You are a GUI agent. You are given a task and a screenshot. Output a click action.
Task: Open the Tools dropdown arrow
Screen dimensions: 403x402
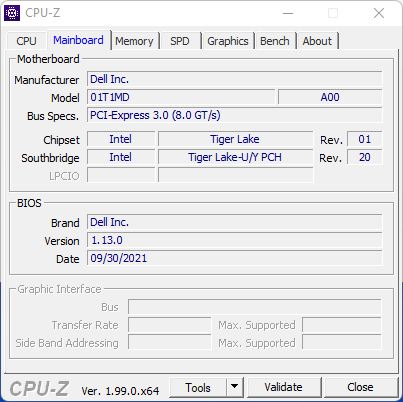(x=235, y=387)
